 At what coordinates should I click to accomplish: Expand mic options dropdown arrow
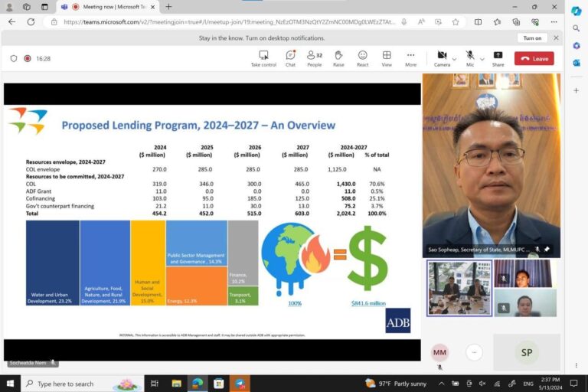click(482, 59)
